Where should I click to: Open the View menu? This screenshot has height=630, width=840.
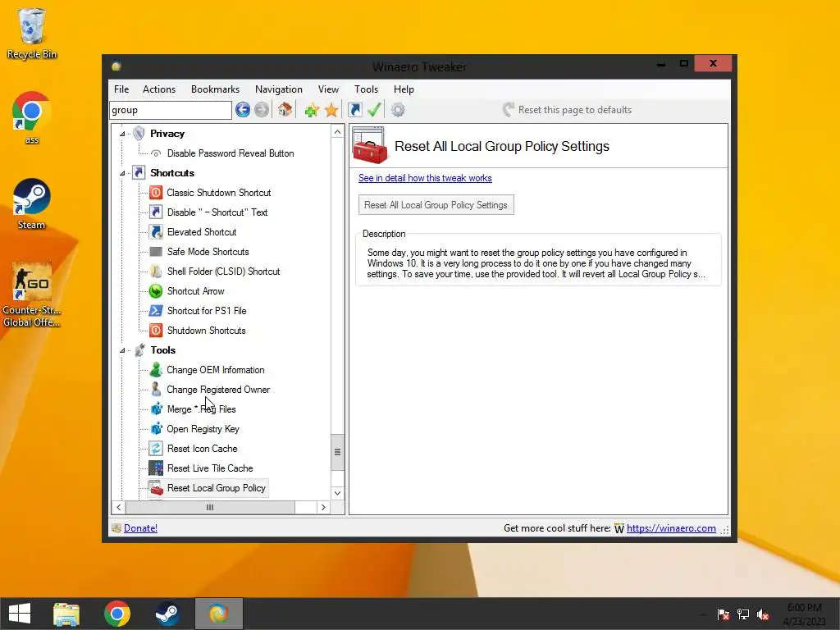pyautogui.click(x=328, y=89)
